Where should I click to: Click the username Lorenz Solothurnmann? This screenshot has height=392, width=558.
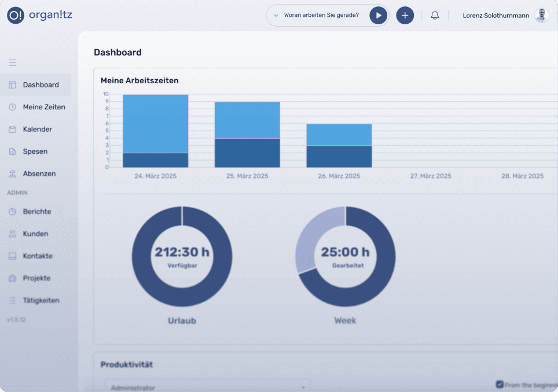[x=495, y=16]
